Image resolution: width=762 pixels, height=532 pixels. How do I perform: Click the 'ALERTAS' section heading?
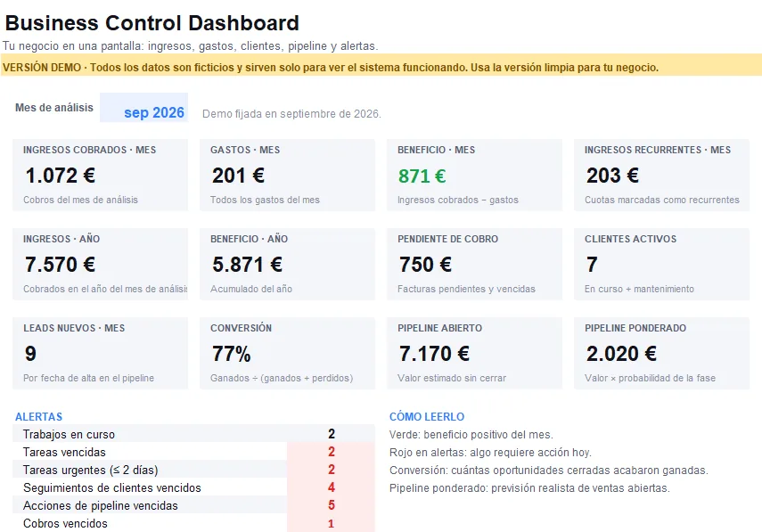click(x=39, y=417)
